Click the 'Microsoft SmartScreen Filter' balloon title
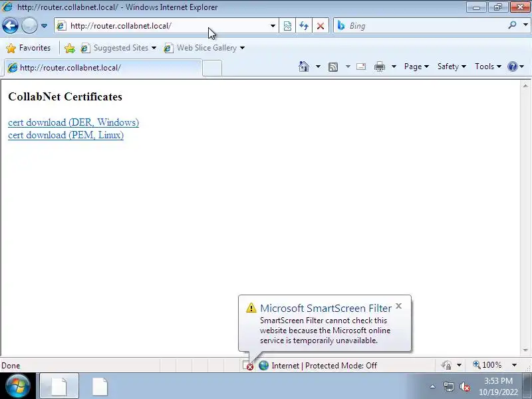The width and height of the screenshot is (532, 399). [x=326, y=308]
